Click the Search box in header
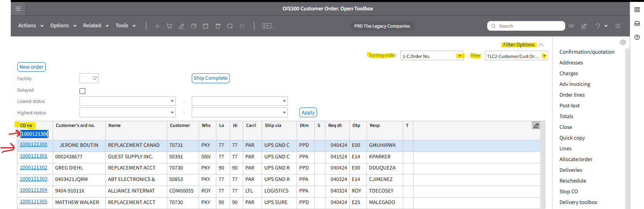644x209 pixels. point(526,26)
